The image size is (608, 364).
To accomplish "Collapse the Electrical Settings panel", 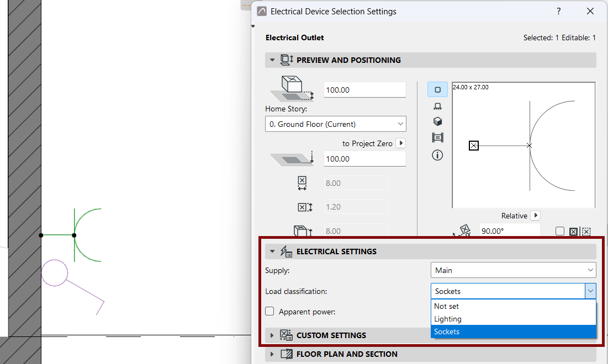I will (272, 251).
